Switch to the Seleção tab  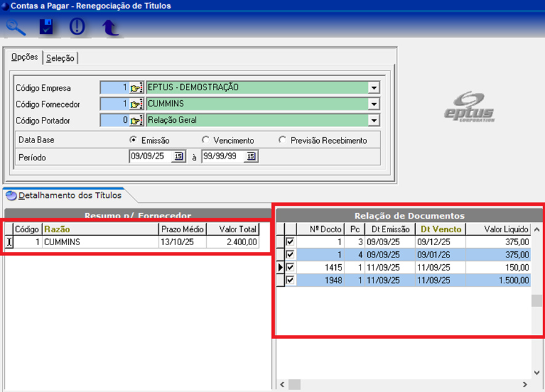[x=60, y=58]
